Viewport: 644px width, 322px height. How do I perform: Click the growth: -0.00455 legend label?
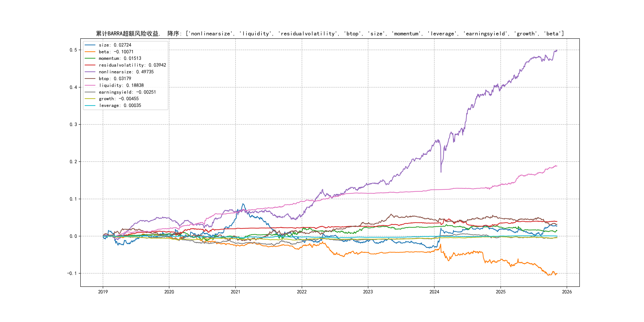[118, 99]
